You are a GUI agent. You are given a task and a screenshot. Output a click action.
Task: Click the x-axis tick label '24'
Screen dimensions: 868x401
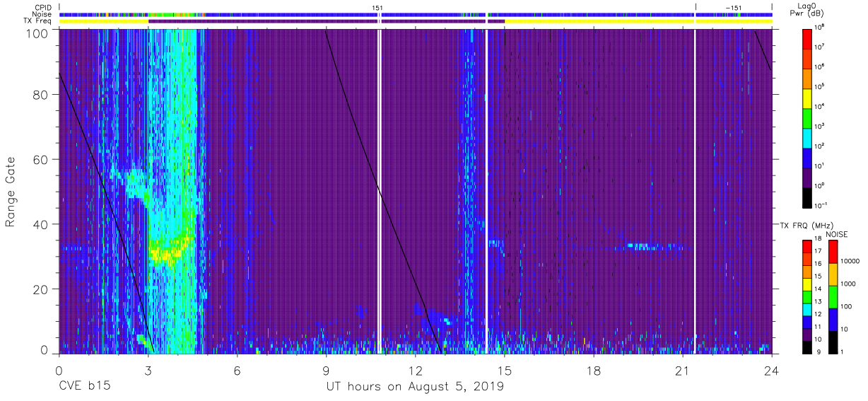click(772, 371)
